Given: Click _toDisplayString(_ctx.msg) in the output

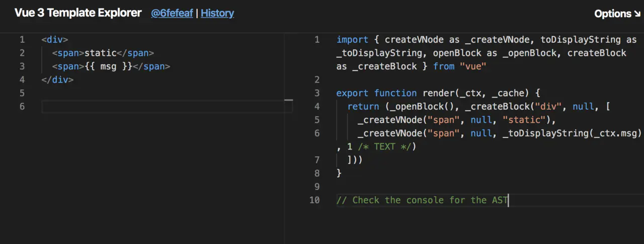Looking at the screenshot, I should pyautogui.click(x=572, y=133).
